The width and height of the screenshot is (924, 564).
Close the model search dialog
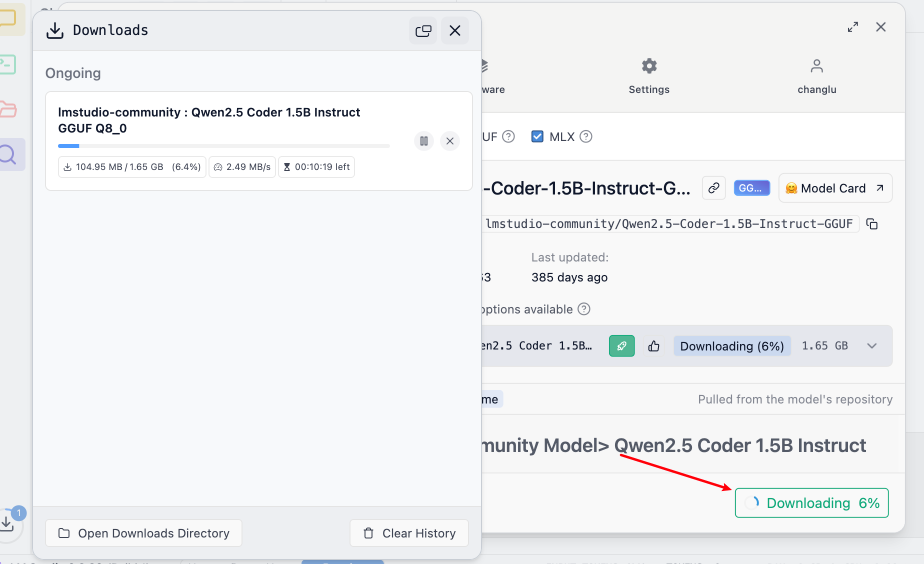[881, 27]
